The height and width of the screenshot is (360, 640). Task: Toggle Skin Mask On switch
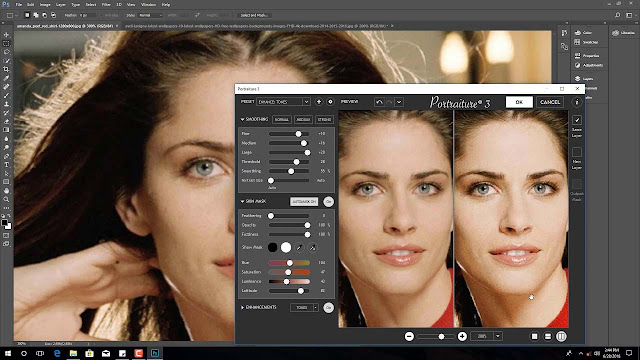tap(328, 202)
